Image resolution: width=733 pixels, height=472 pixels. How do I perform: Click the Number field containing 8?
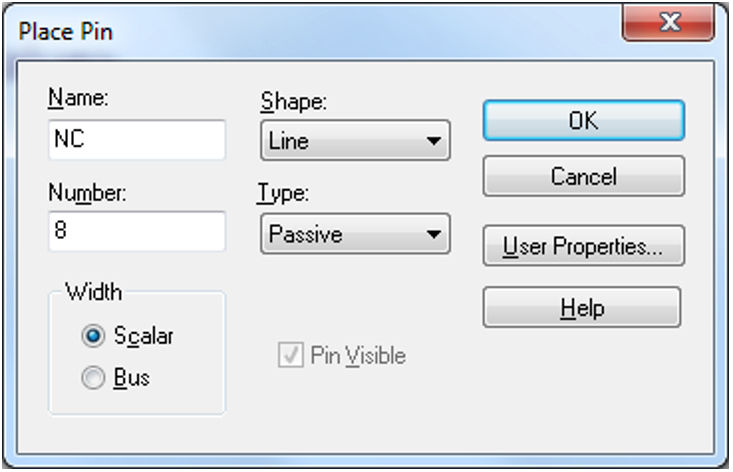(136, 232)
